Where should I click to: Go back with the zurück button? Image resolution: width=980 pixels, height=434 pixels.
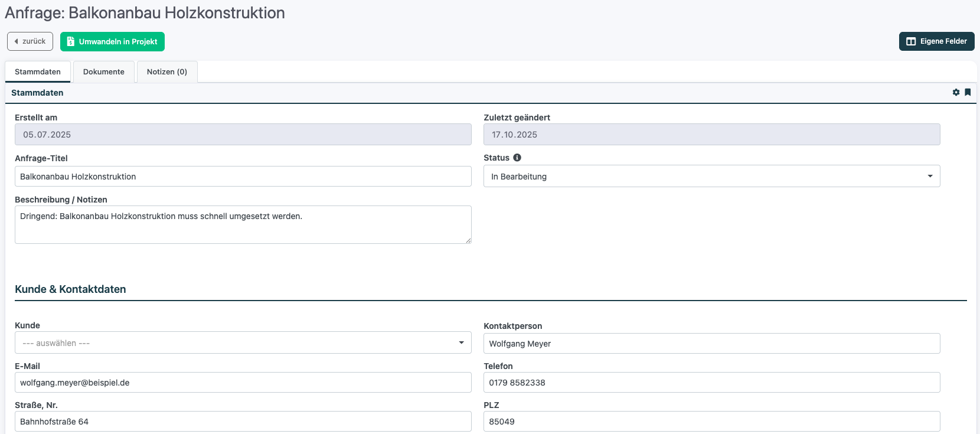[30, 41]
